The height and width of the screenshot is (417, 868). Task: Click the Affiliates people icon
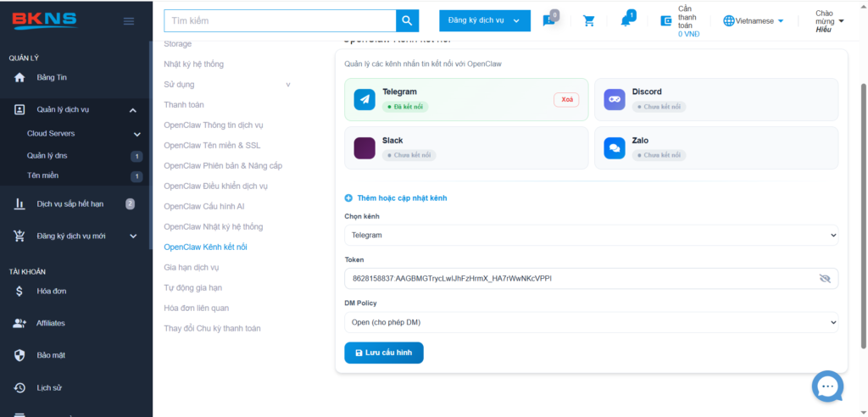tap(19, 324)
